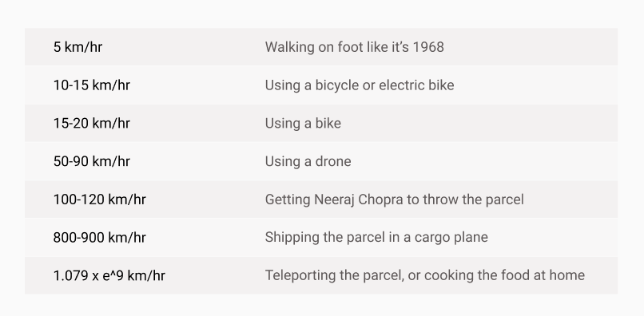
Task: Click the 'Walking on foot like it's 1968' text
Action: pyautogui.click(x=355, y=47)
